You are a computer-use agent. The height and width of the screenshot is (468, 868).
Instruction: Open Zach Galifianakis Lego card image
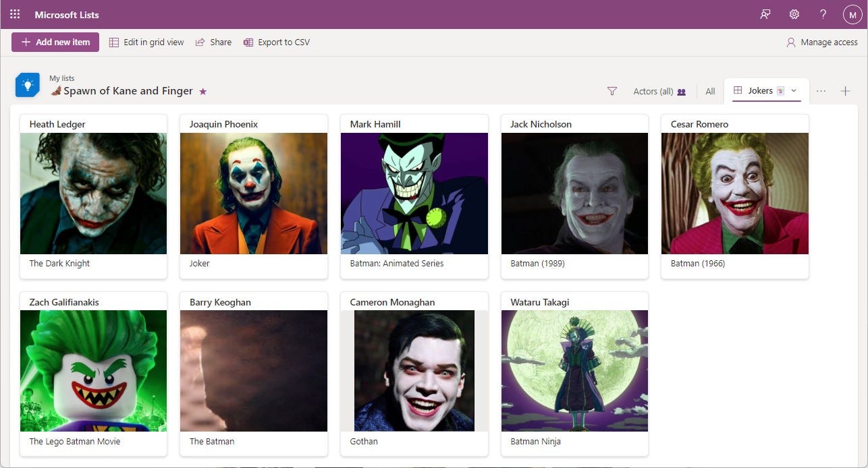point(93,371)
